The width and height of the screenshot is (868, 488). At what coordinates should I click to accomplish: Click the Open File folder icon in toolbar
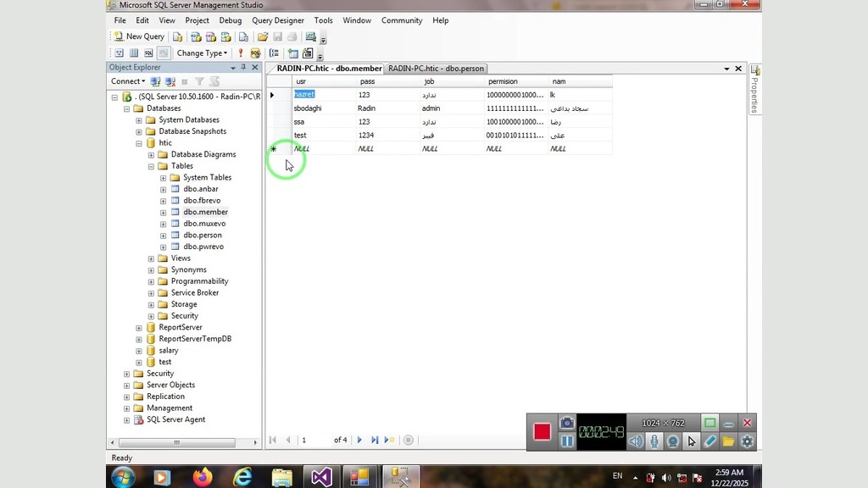263,36
